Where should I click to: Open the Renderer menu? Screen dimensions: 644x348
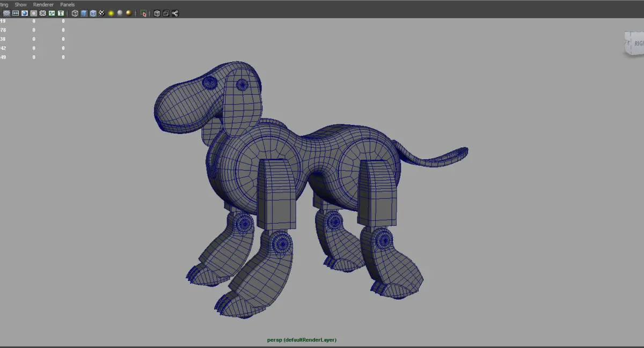click(43, 4)
